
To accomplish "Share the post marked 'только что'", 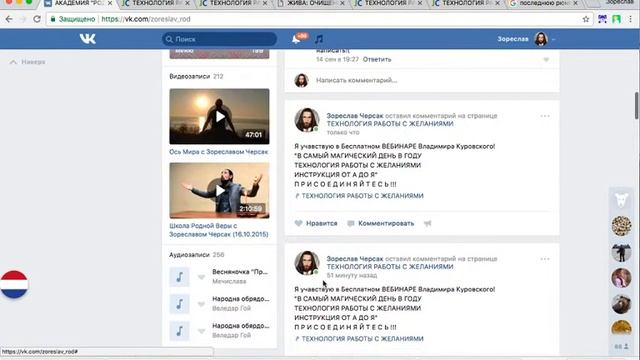I will click(427, 223).
